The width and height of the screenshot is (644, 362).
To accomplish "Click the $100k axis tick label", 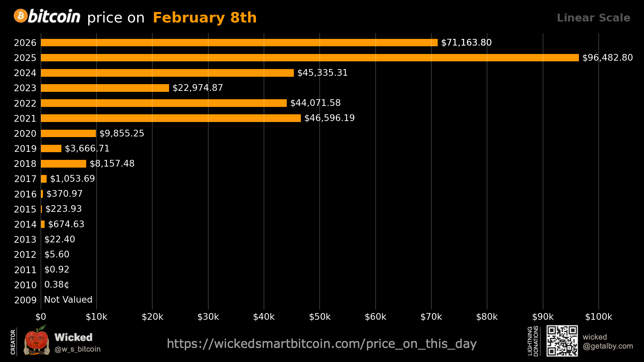I will point(598,317).
